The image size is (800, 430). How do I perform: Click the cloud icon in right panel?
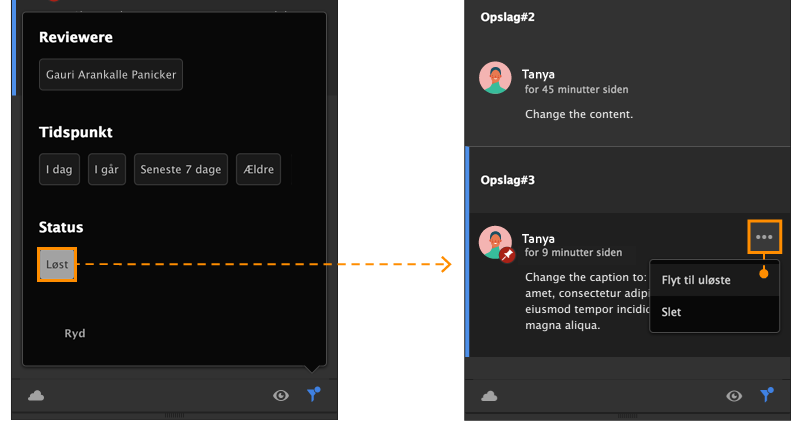click(x=489, y=395)
